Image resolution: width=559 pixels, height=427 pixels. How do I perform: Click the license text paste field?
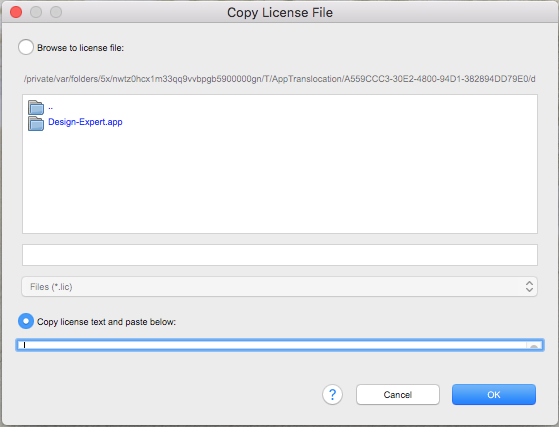click(x=280, y=345)
